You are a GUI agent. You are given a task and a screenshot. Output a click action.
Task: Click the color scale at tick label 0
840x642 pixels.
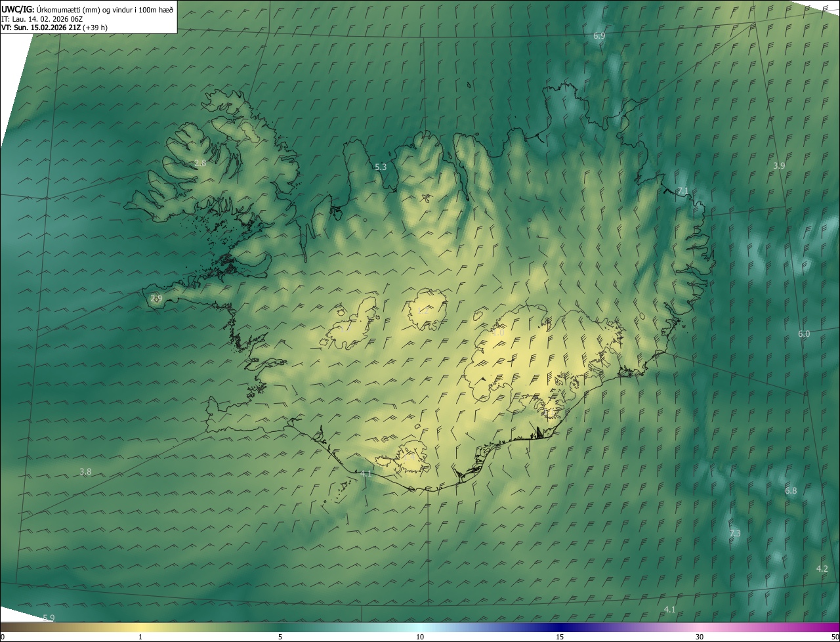click(3, 637)
